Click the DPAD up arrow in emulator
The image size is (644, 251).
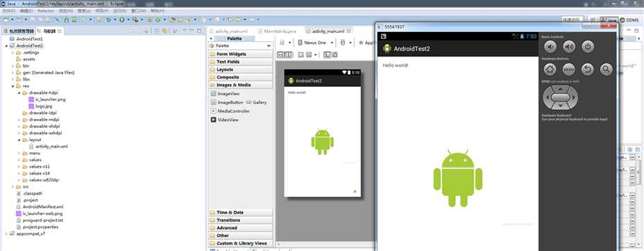pyautogui.click(x=560, y=89)
